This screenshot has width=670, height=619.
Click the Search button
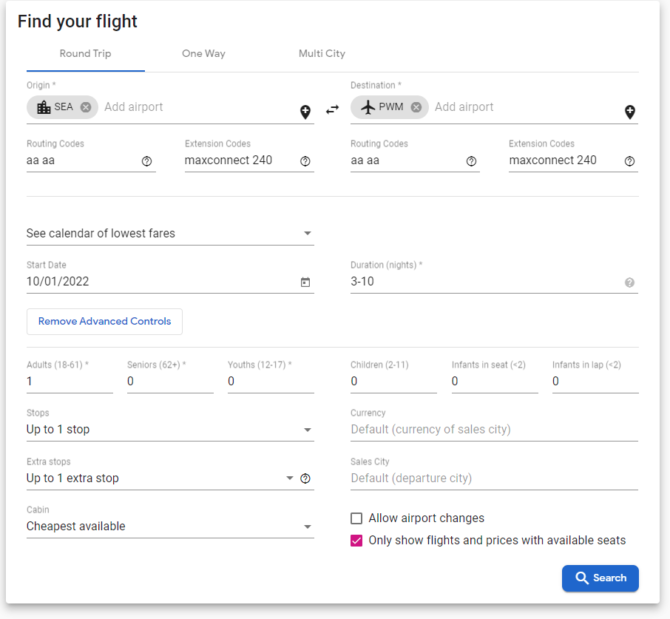point(600,578)
